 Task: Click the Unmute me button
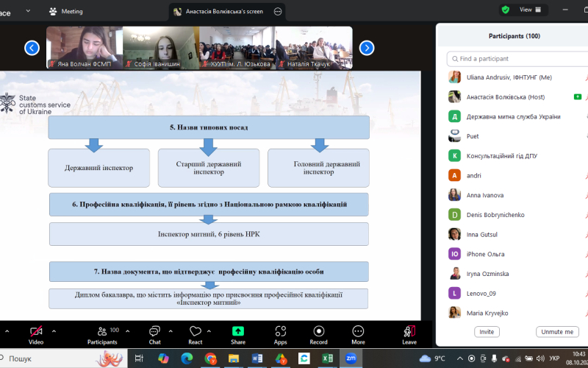(x=557, y=332)
